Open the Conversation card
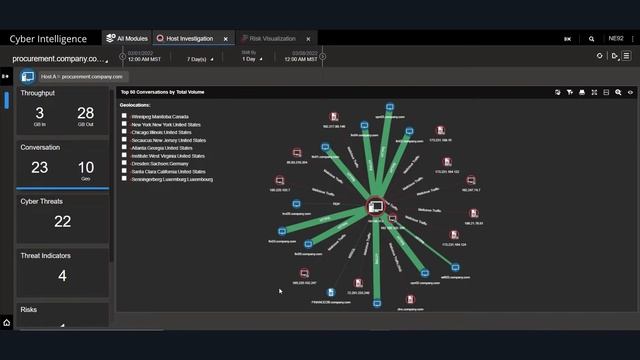This screenshot has width=640, height=360. [62, 164]
